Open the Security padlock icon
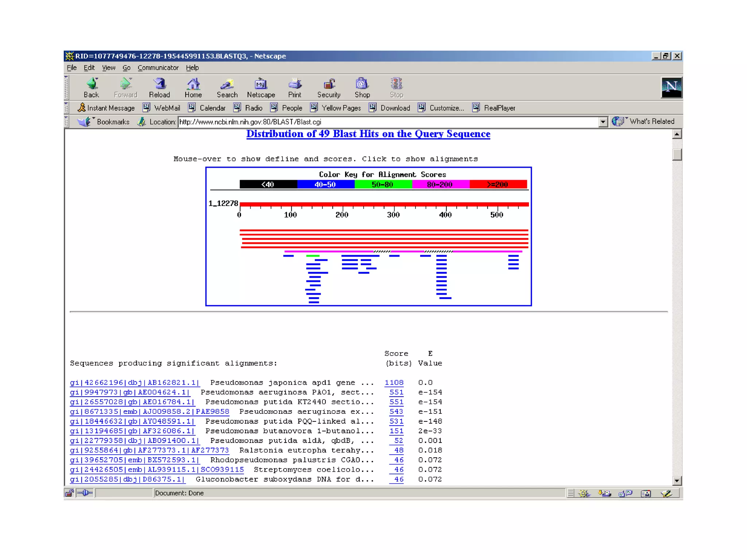This screenshot has width=747, height=560. pos(329,85)
